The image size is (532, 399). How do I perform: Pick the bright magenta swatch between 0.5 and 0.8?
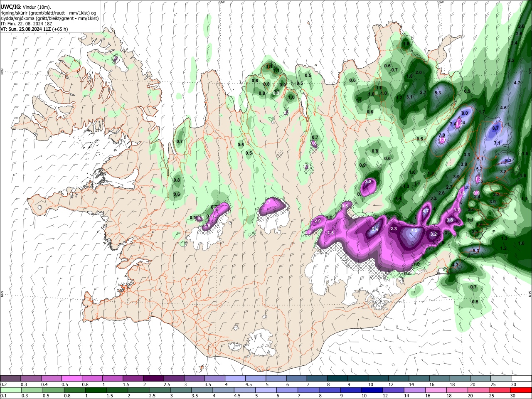[x=71, y=379]
